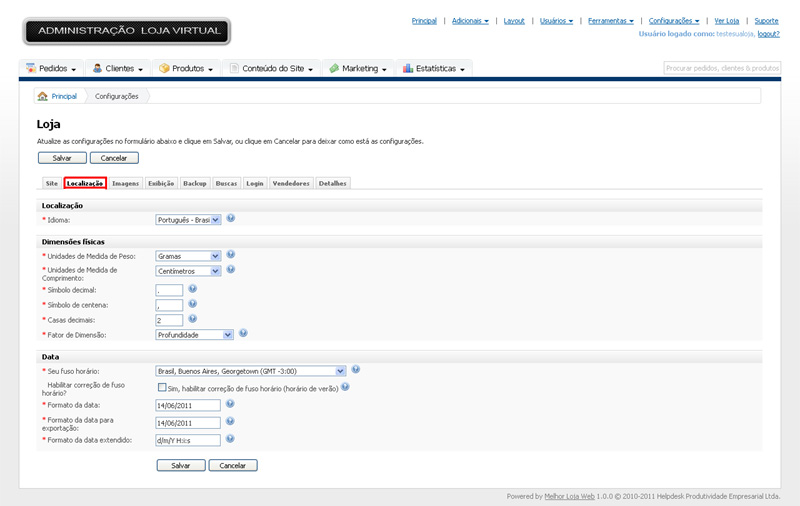Open the Adicionais top menu
The width and height of the screenshot is (800, 506).
(470, 21)
